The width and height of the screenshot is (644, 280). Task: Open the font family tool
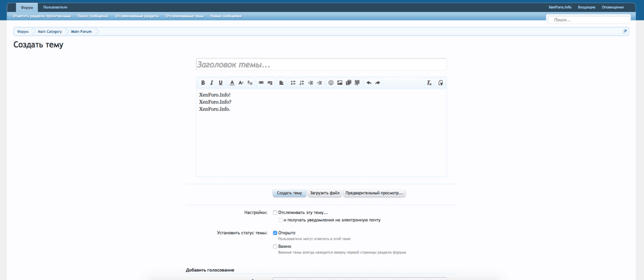pos(250,83)
